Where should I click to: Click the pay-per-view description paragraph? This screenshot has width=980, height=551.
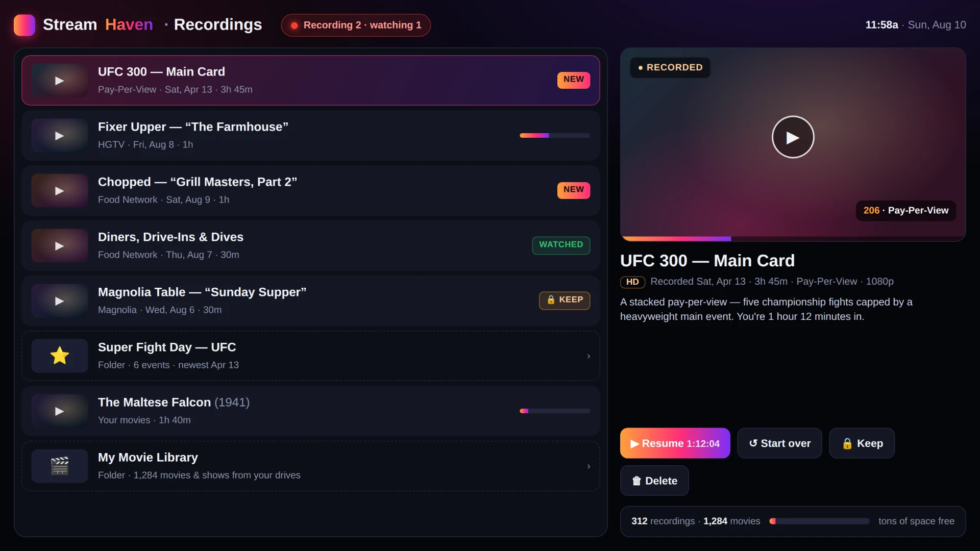pyautogui.click(x=766, y=309)
